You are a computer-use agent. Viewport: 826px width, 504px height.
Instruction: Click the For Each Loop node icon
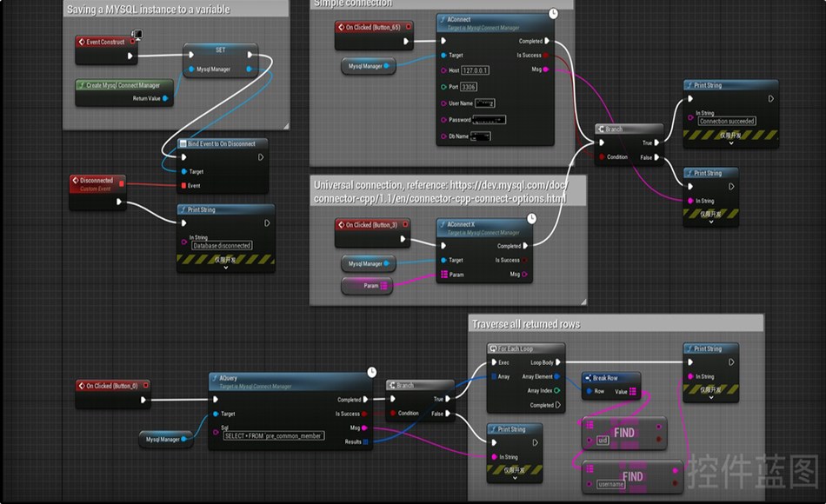click(493, 348)
